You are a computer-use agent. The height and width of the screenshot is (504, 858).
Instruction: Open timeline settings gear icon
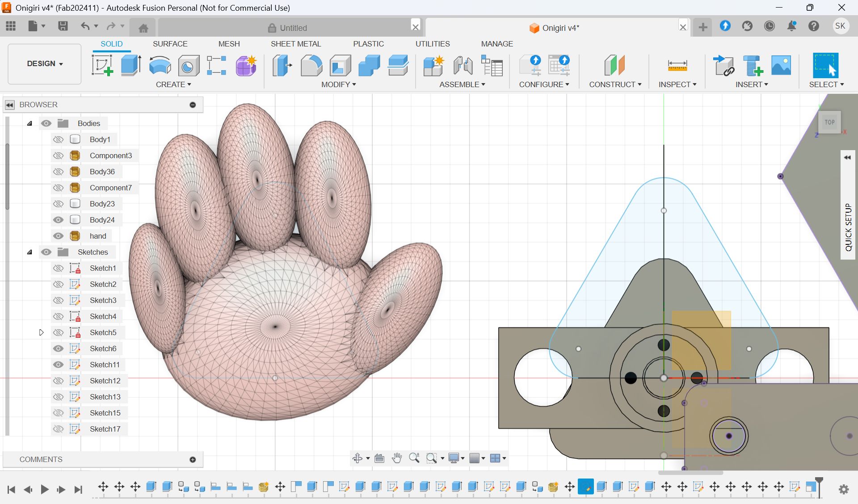(x=844, y=489)
